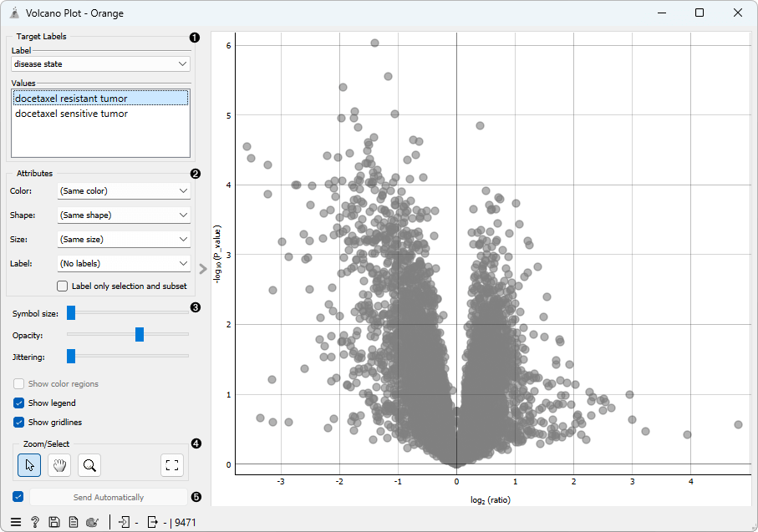The width and height of the screenshot is (758, 532).
Task: Select docetaxel sensitive tumor value
Action: [x=100, y=114]
